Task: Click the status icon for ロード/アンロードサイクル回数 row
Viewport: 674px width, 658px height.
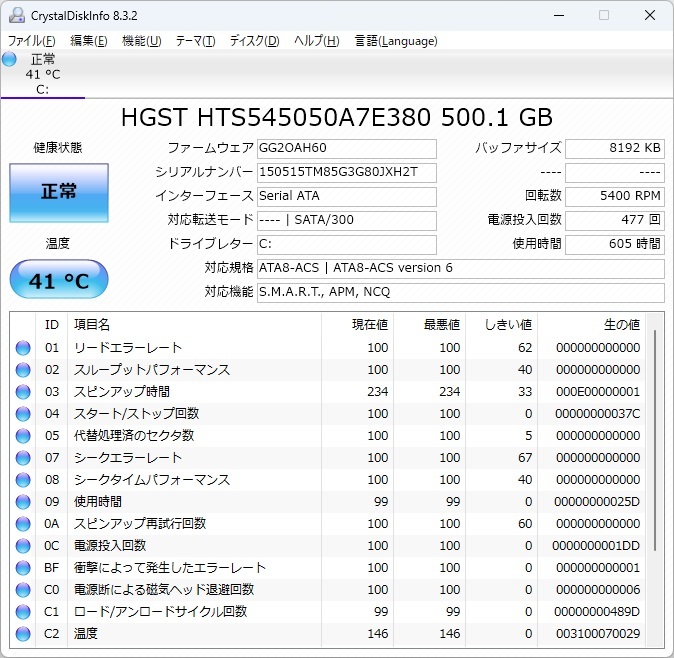Action: pyautogui.click(x=23, y=612)
